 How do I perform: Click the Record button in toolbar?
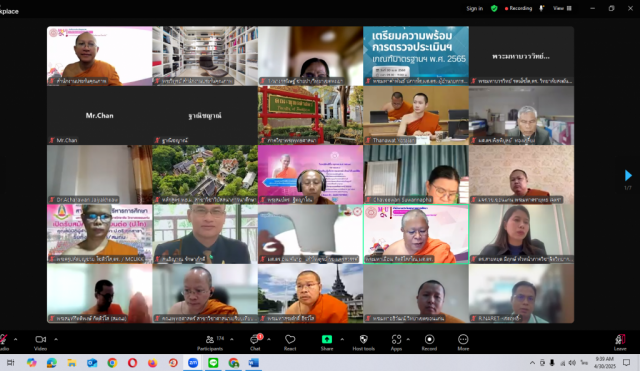pos(429,342)
